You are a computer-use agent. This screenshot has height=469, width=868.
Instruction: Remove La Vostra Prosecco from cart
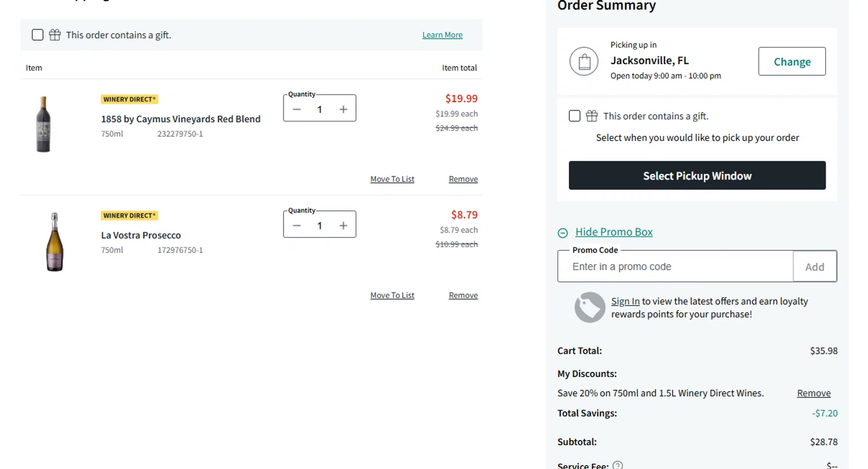click(463, 296)
